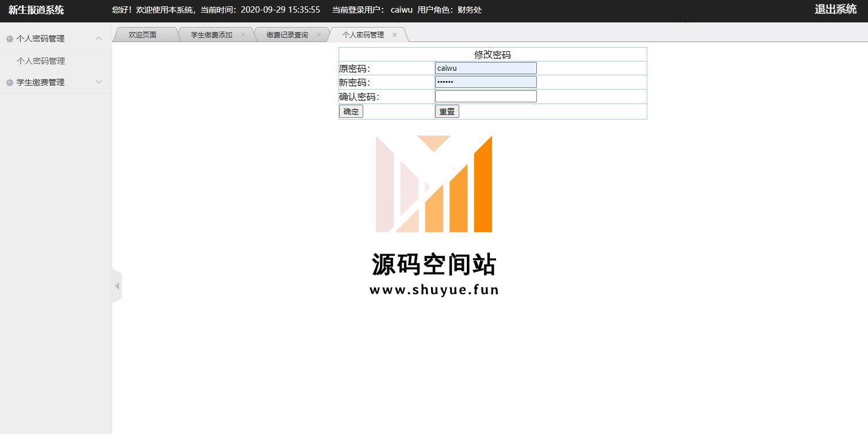Click gear icon beside 学生缴费管理 menu header

point(10,83)
